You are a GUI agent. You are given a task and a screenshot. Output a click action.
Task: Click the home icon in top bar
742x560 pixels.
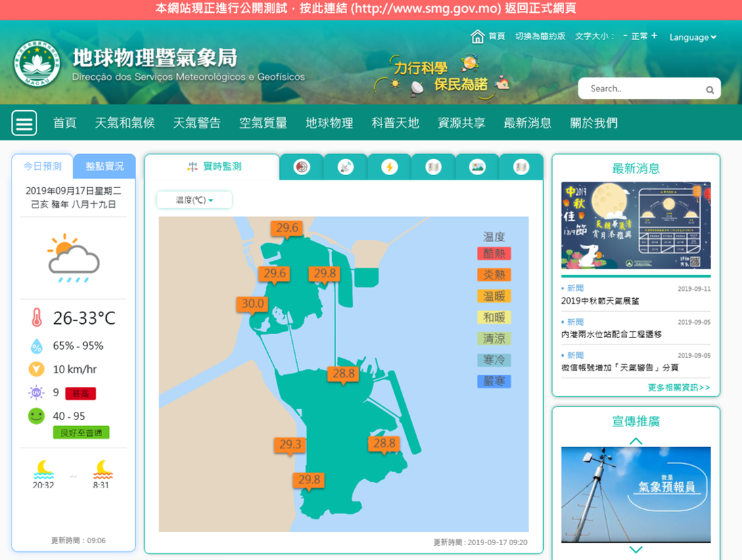(x=478, y=37)
